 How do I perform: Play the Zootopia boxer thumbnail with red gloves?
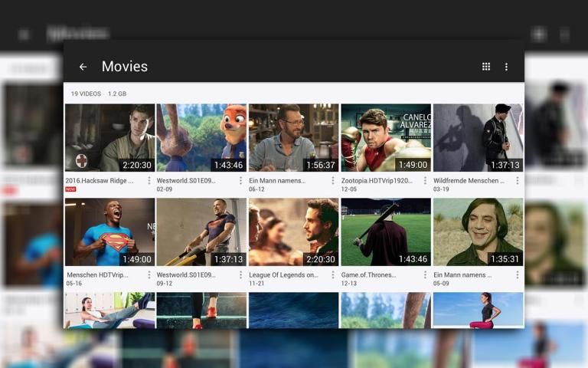pyautogui.click(x=386, y=138)
